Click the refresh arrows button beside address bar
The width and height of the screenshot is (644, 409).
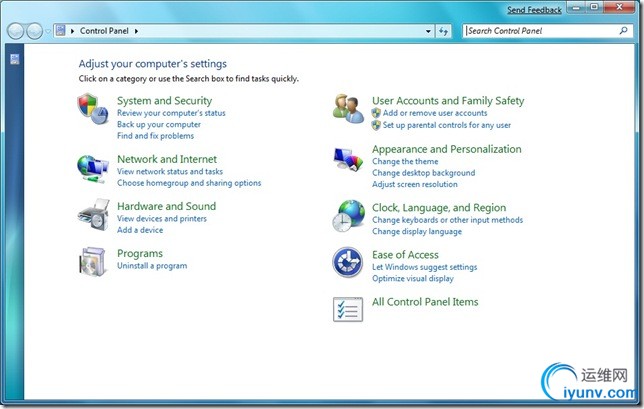click(x=443, y=31)
